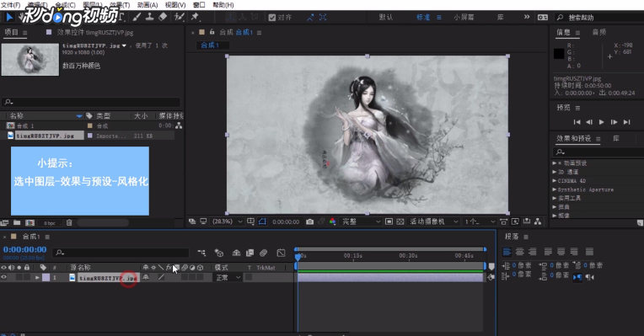Click the motion blur enable icon in timeline
The width and height of the screenshot is (644, 336).
point(263,253)
